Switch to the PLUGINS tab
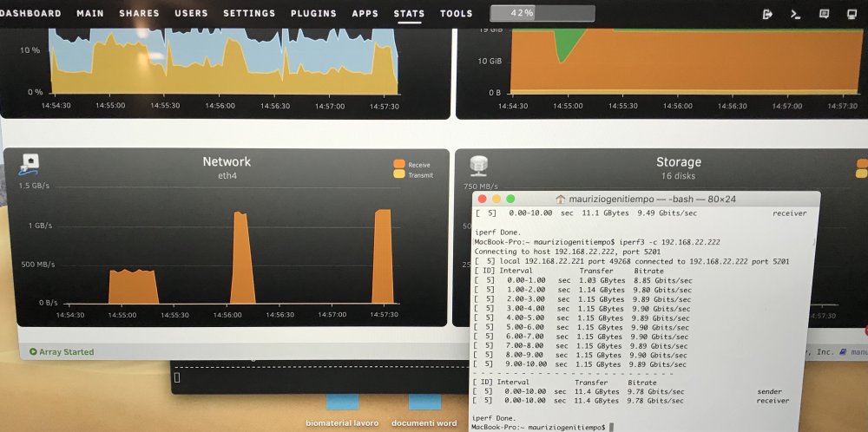 click(x=313, y=13)
